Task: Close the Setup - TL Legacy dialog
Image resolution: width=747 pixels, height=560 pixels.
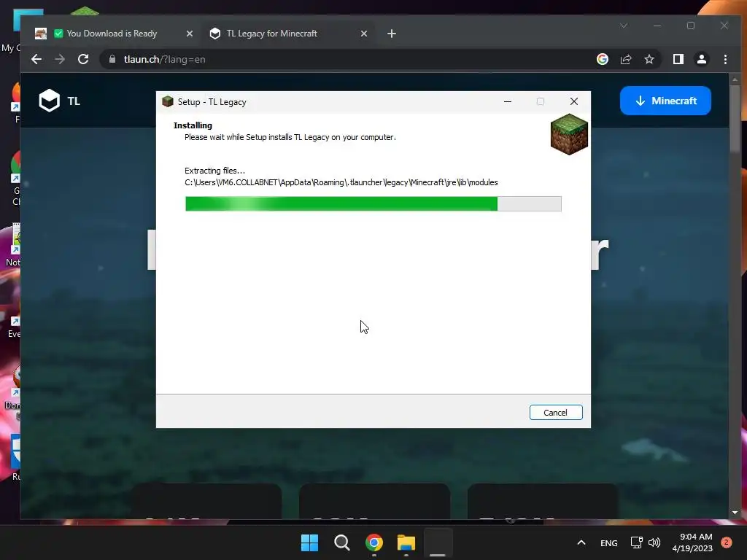Action: click(x=573, y=101)
